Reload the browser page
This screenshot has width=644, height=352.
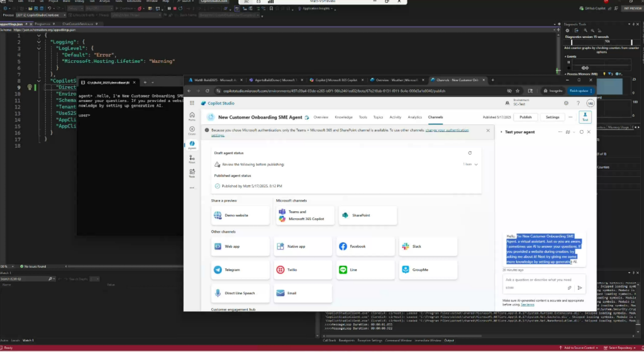208,91
